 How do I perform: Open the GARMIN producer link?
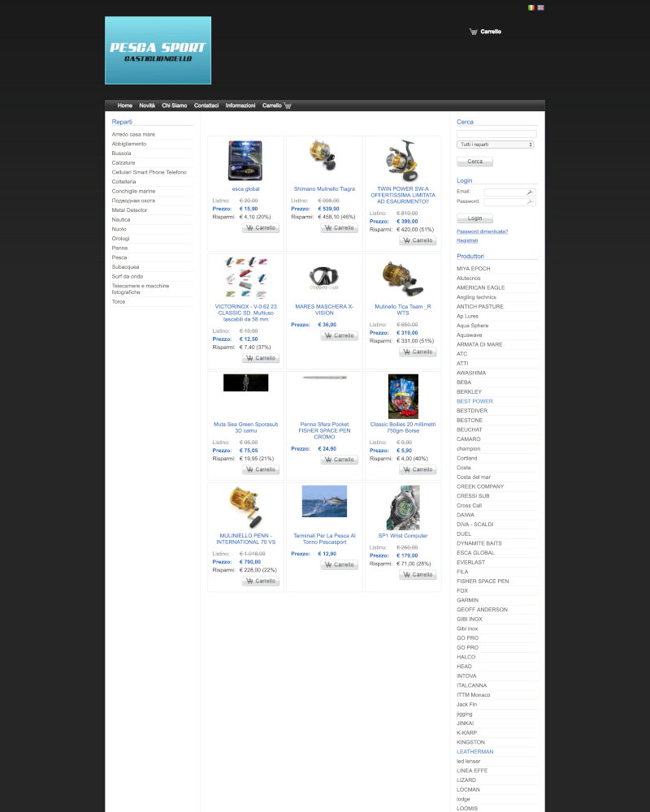tap(467, 600)
